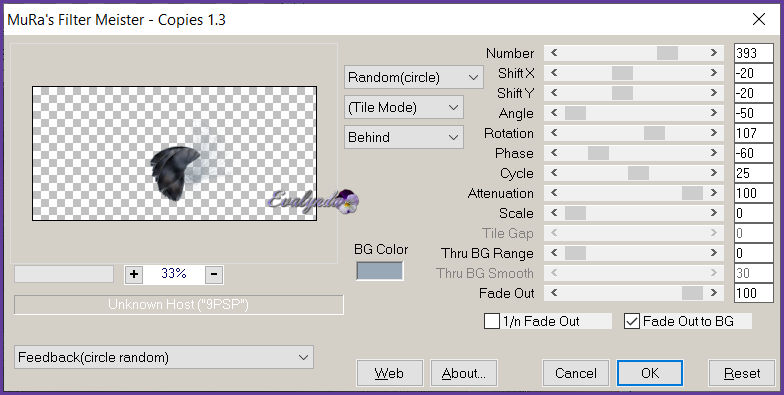Uncheck Fade Out to BG
784x395 pixels.
point(632,321)
